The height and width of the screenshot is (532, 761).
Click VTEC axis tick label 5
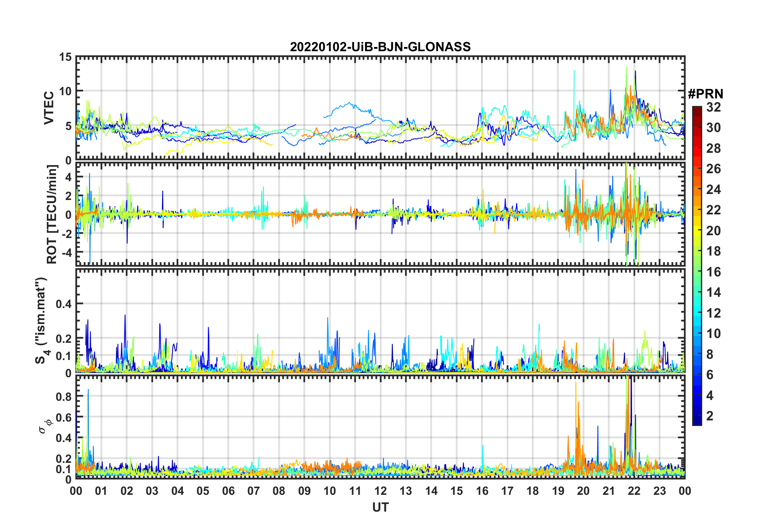coord(68,126)
